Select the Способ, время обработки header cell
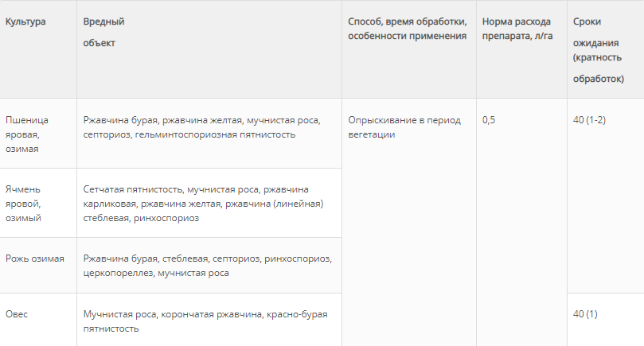The height and width of the screenshot is (346, 644). (x=408, y=29)
